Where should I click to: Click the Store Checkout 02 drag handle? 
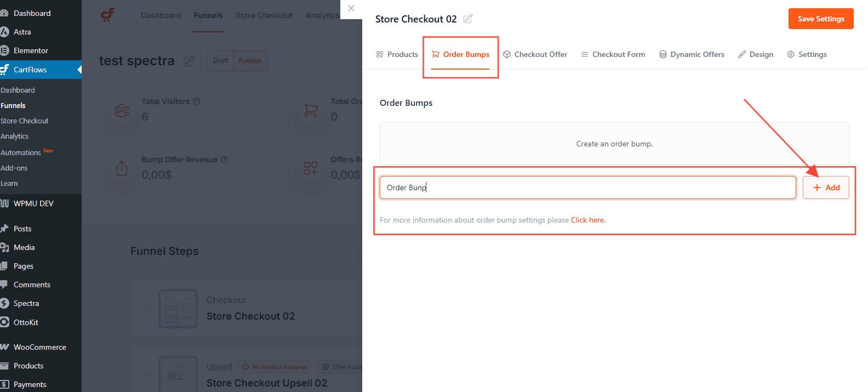(147, 309)
